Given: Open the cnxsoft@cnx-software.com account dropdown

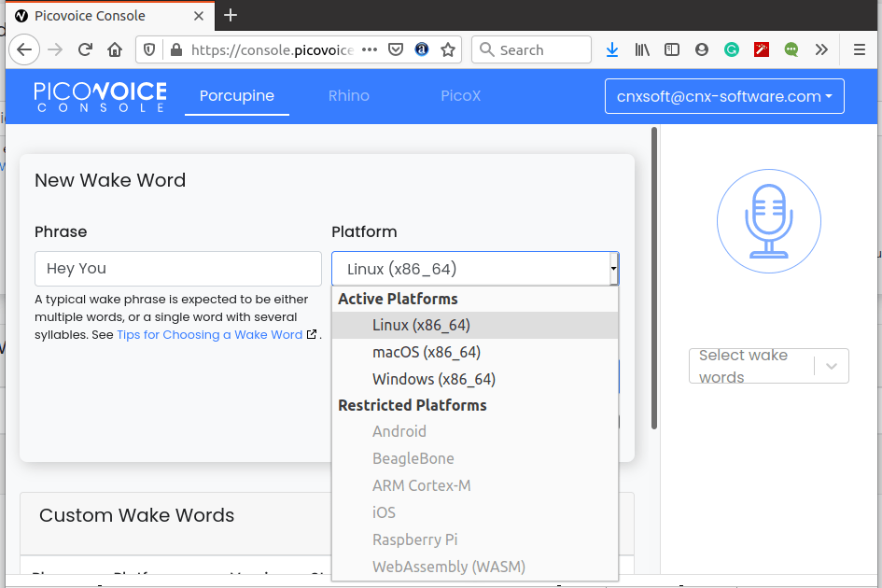Looking at the screenshot, I should click(724, 96).
